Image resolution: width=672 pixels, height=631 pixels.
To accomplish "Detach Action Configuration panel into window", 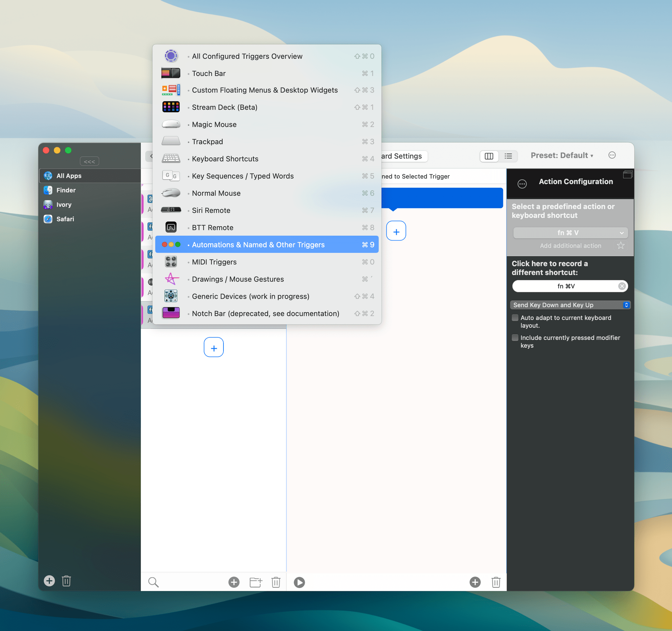I will pyautogui.click(x=627, y=174).
